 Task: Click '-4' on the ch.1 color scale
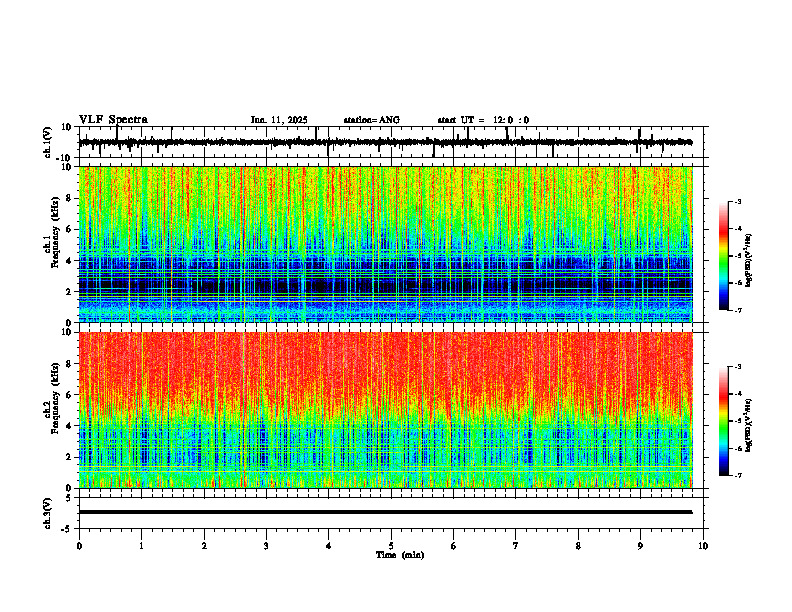pyautogui.click(x=738, y=229)
